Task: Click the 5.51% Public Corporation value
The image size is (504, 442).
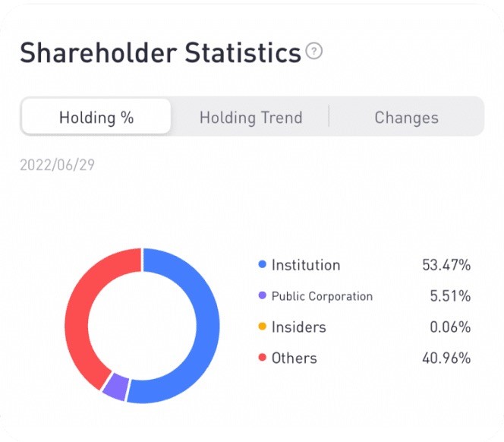Action: (x=450, y=296)
